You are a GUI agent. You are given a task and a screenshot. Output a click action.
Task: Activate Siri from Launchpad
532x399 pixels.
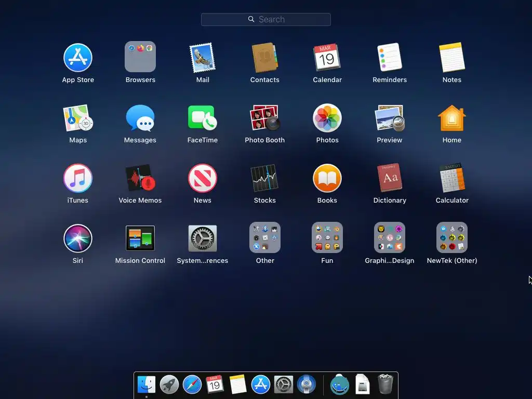[x=78, y=238]
